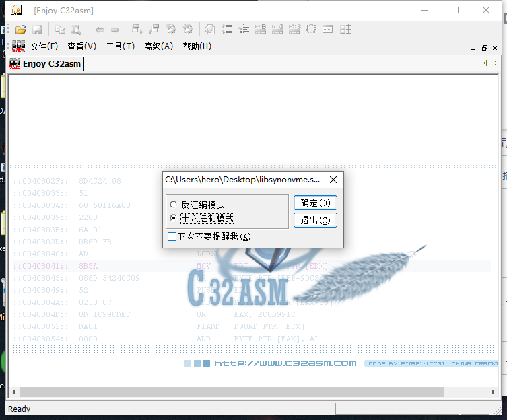This screenshot has height=420, width=507.
Task: Click the jump-back list icon in the toolbar
Action: coord(154,30)
